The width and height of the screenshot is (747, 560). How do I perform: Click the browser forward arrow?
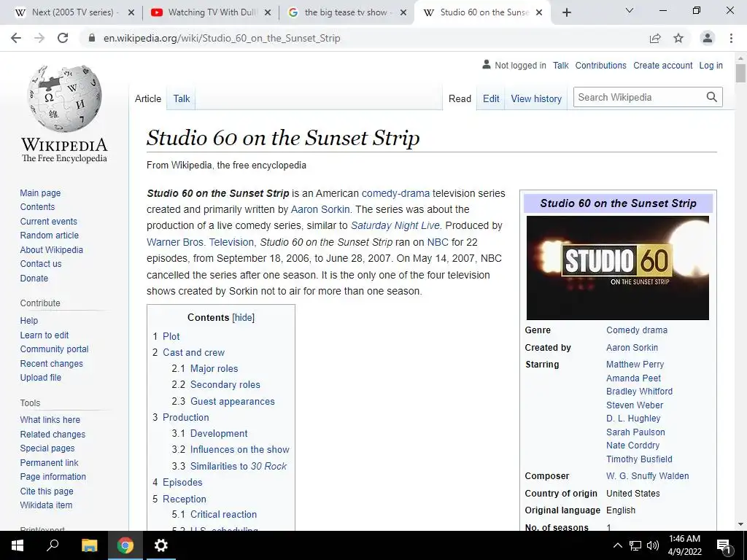tap(39, 38)
